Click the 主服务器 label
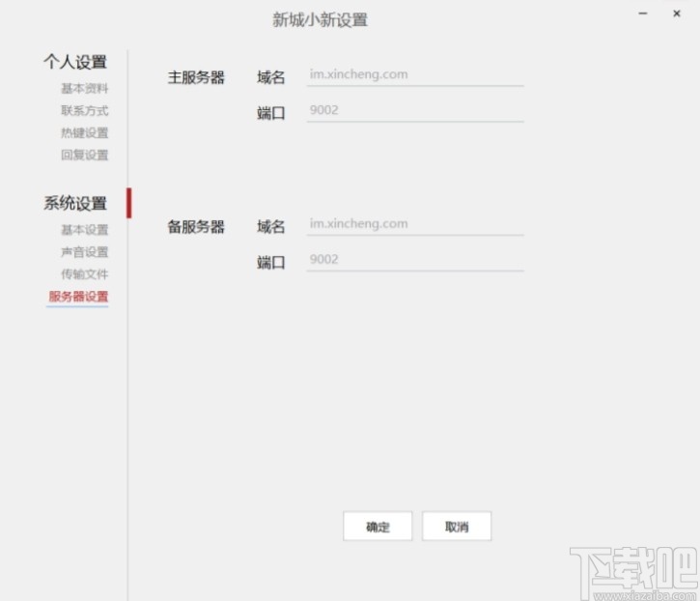This screenshot has height=601, width=700. tap(196, 77)
